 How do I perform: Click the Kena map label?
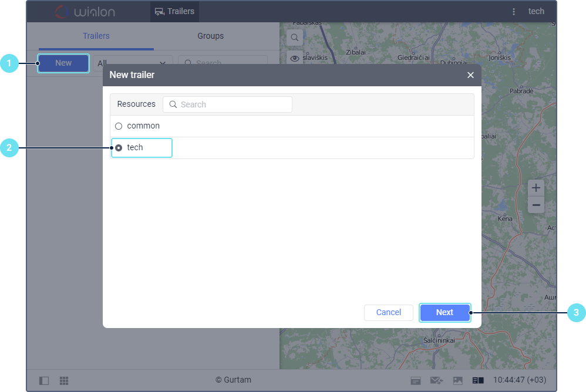505,219
